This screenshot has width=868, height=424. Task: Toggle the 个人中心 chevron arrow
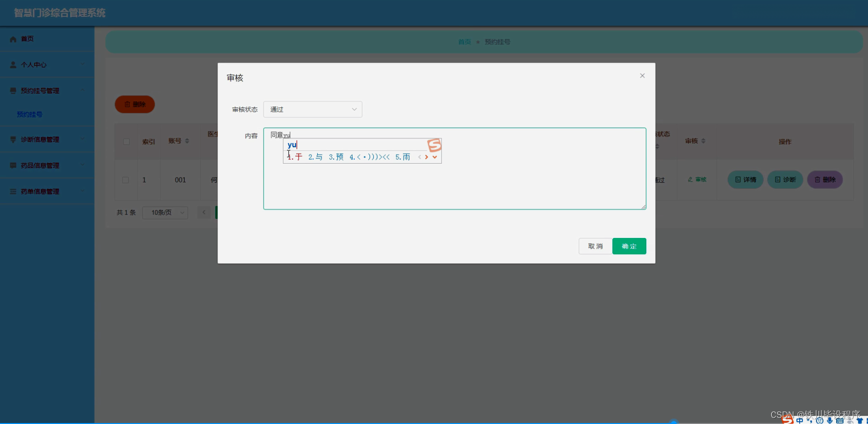pyautogui.click(x=83, y=65)
